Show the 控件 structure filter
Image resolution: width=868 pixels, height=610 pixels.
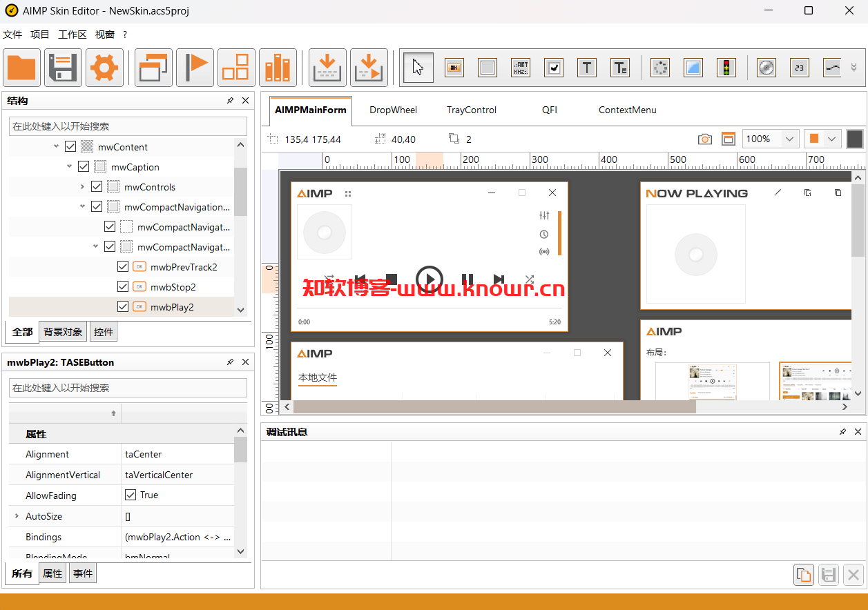104,332
